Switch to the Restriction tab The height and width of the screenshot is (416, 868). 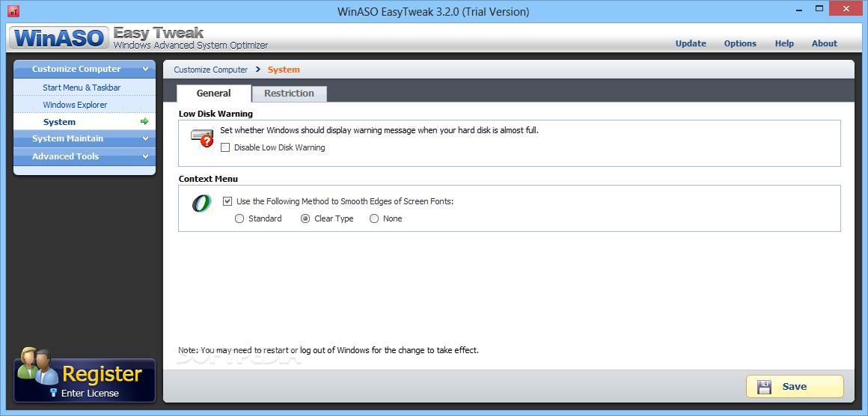(289, 94)
